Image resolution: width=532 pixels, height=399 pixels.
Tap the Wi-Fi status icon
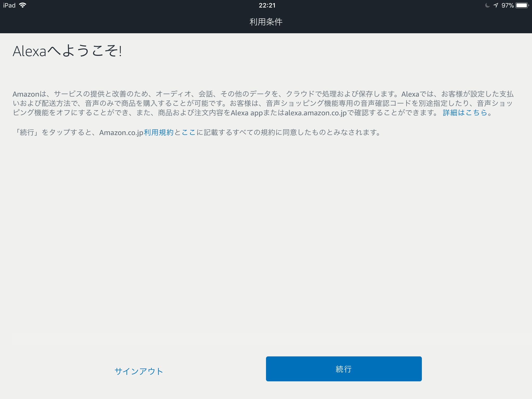pos(23,5)
